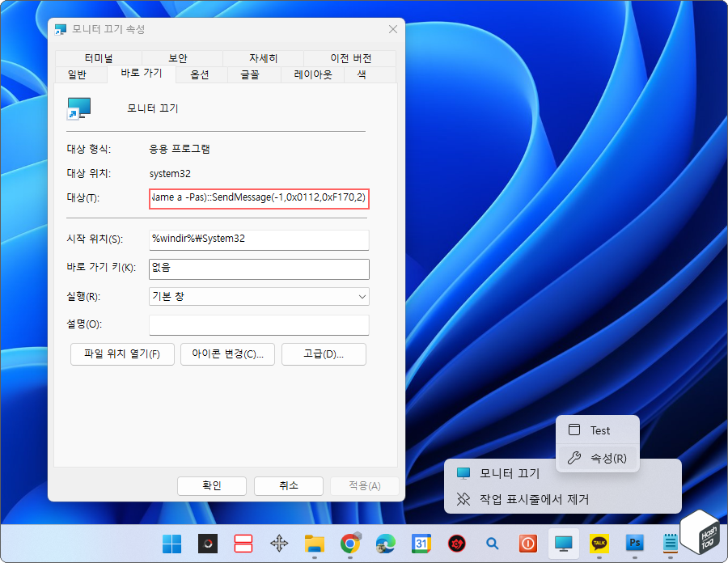This screenshot has height=563, width=728.
Task: Click the red power-off taskbar icon
Action: [527, 544]
